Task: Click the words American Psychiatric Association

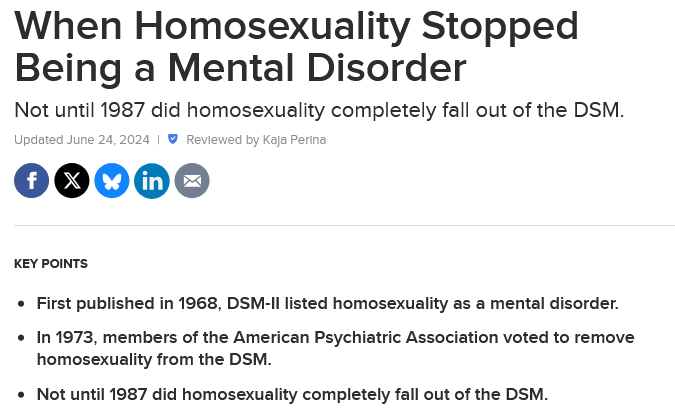Action: [x=365, y=337]
